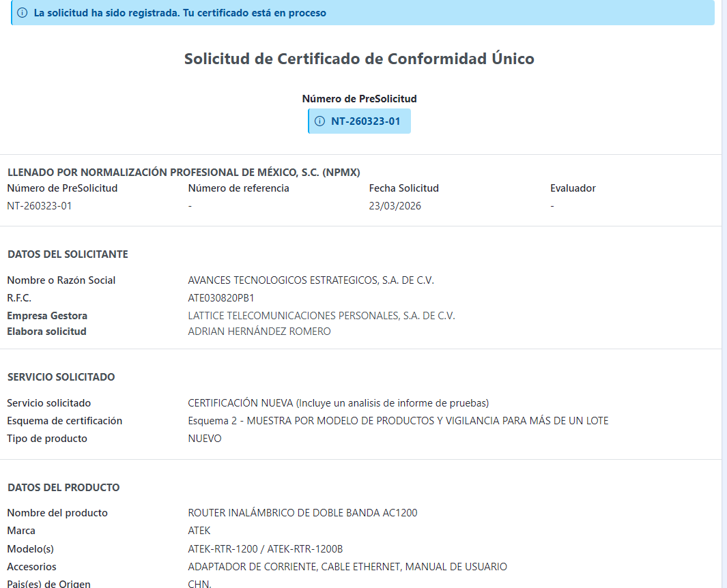Click the company name AVANCES TECNOLOGICOS ESTRATEGICOS
The width and height of the screenshot is (727, 588).
[x=311, y=280]
